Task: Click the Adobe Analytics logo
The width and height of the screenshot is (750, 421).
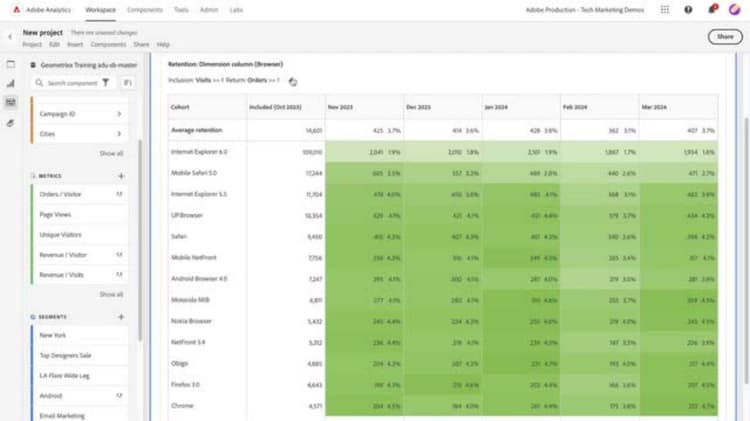Action: coord(16,10)
